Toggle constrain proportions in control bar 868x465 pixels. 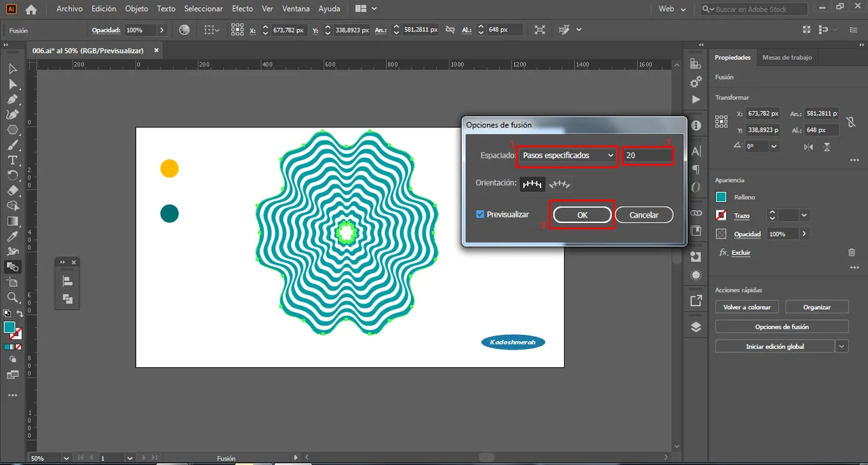coord(449,30)
